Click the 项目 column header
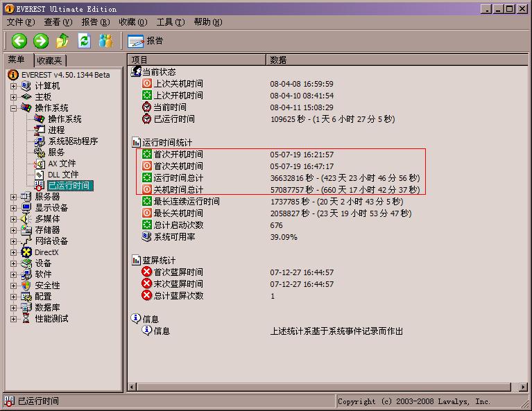The width and height of the screenshot is (532, 411). tap(197, 60)
